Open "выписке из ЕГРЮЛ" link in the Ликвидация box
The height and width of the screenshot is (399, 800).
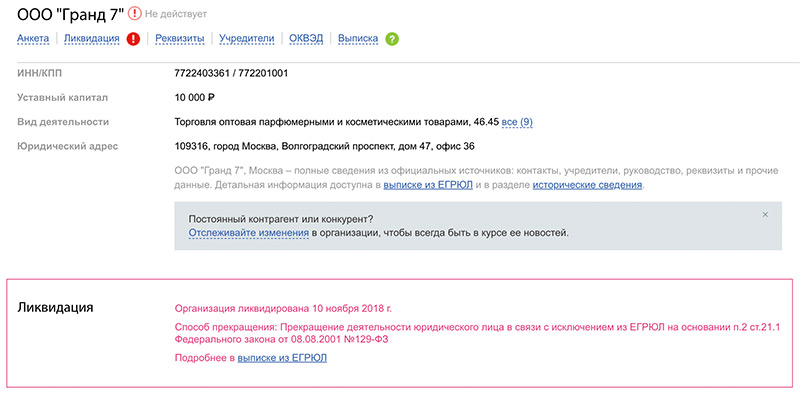pyautogui.click(x=282, y=358)
